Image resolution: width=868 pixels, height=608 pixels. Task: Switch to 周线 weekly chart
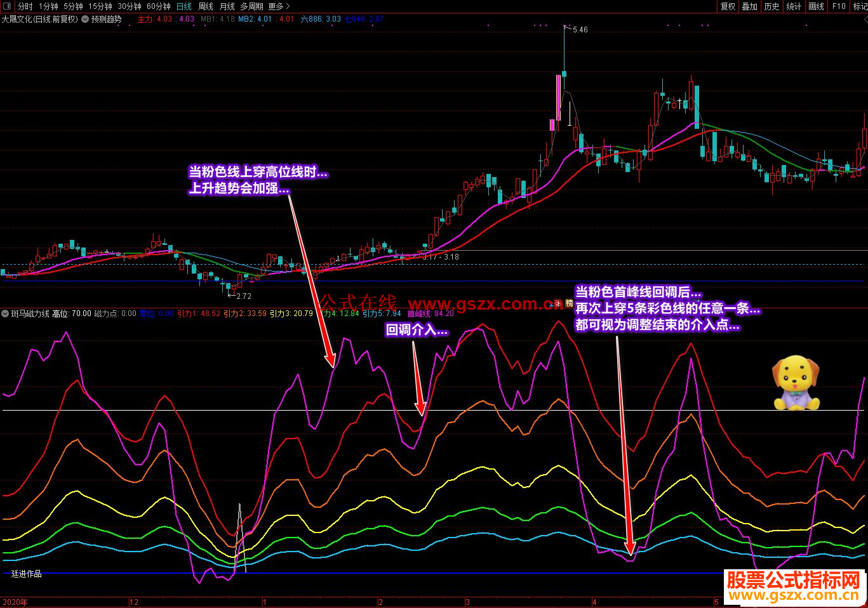tap(206, 6)
